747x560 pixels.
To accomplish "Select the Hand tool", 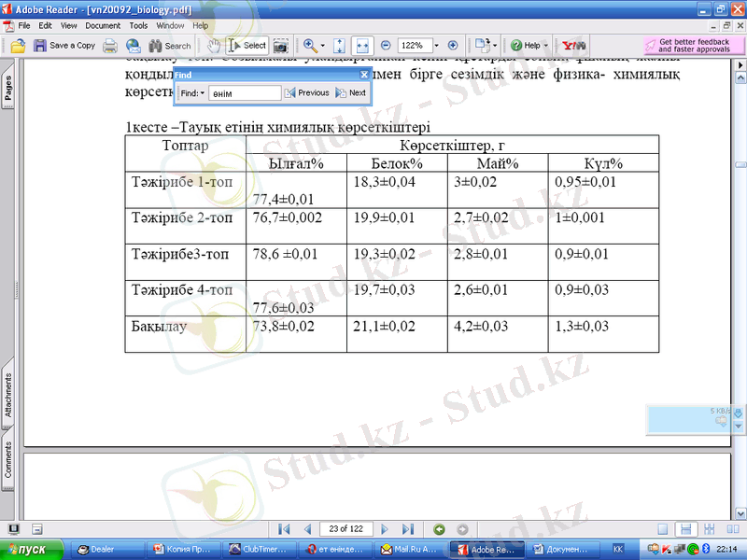I will point(213,45).
